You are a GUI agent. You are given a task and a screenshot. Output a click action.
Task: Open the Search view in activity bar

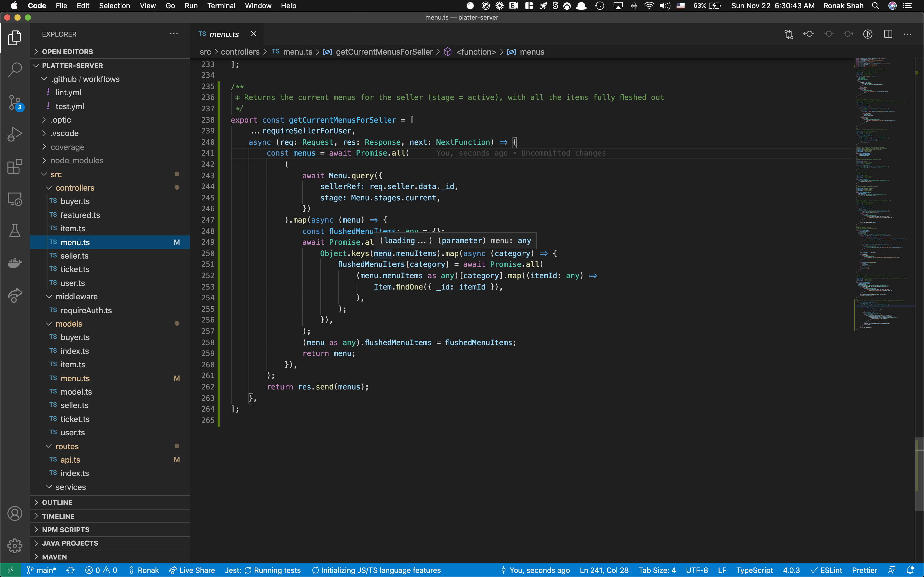pyautogui.click(x=14, y=70)
